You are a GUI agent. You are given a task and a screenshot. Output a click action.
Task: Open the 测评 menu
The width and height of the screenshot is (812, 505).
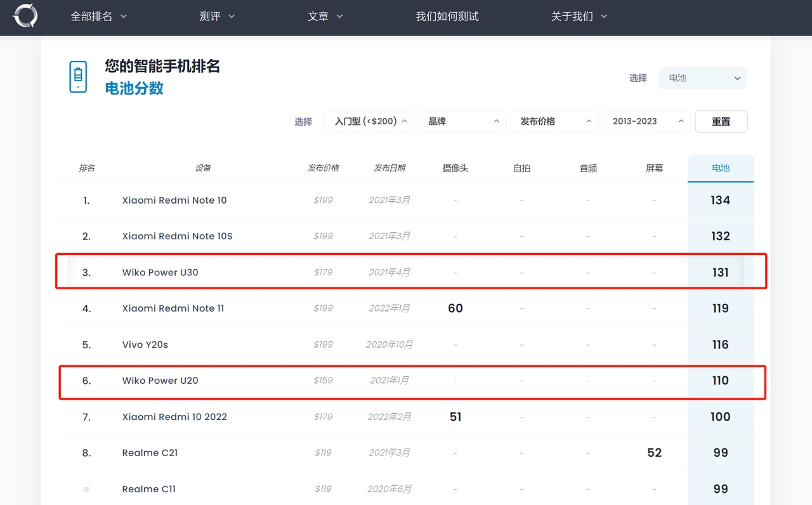[217, 16]
